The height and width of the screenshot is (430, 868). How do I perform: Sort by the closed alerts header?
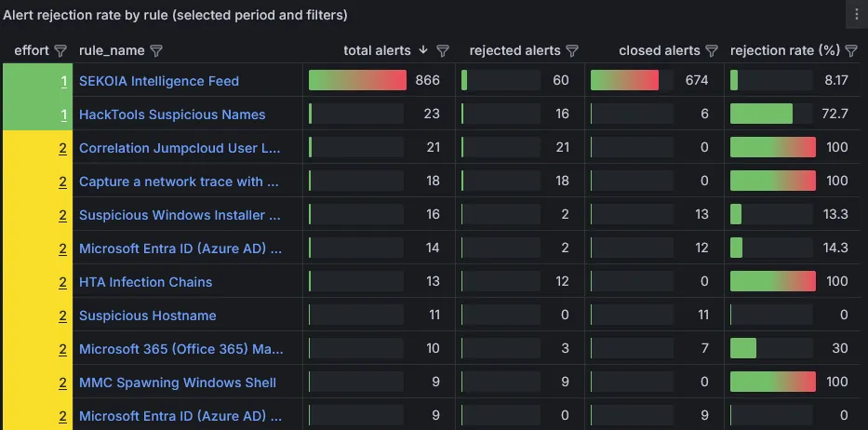point(660,50)
